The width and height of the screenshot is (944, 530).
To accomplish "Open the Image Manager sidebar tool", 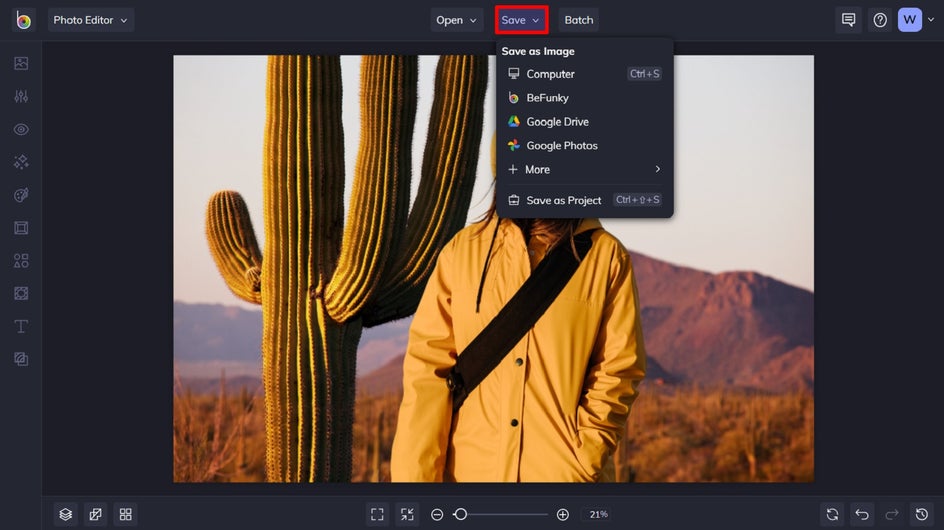I will pos(21,63).
